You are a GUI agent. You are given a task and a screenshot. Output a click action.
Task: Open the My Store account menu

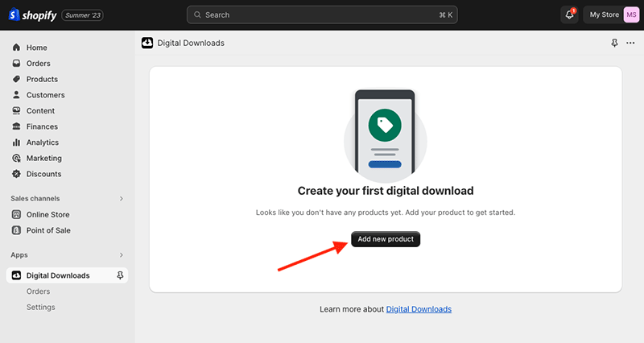coord(611,14)
